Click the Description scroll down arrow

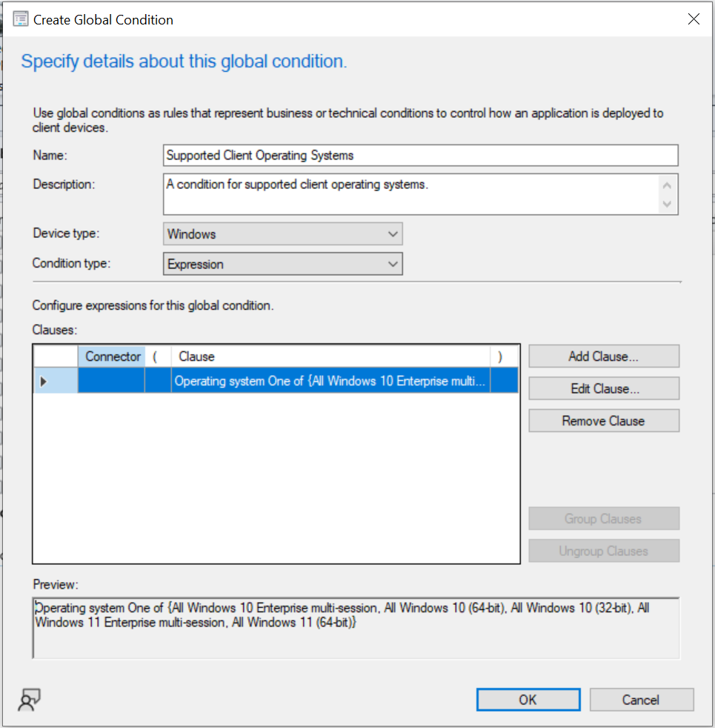coord(667,205)
